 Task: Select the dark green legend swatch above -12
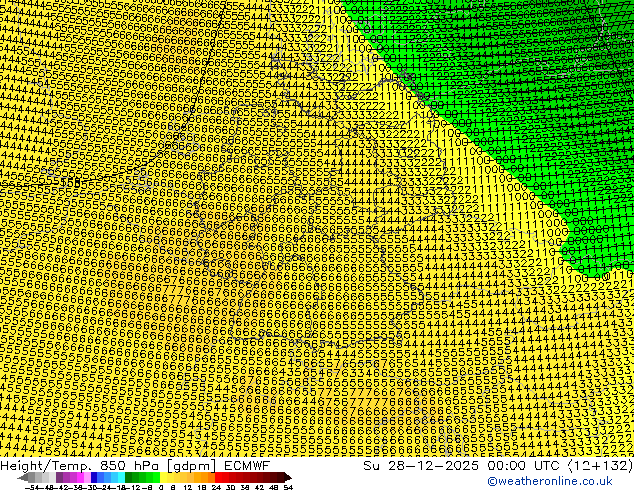click(128, 477)
